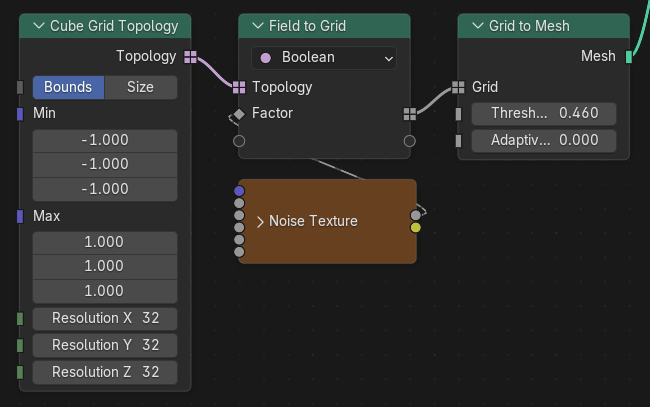The height and width of the screenshot is (407, 650).
Task: Click the Factor diamond input socket
Action: 239,114
